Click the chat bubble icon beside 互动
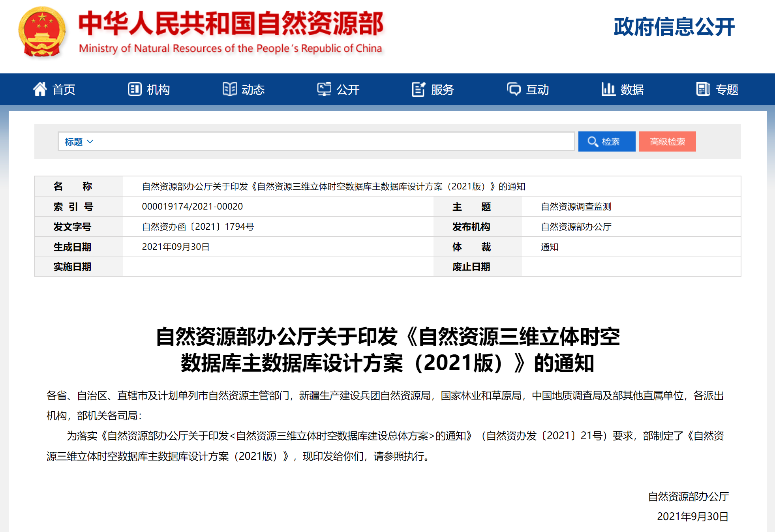 (x=514, y=89)
